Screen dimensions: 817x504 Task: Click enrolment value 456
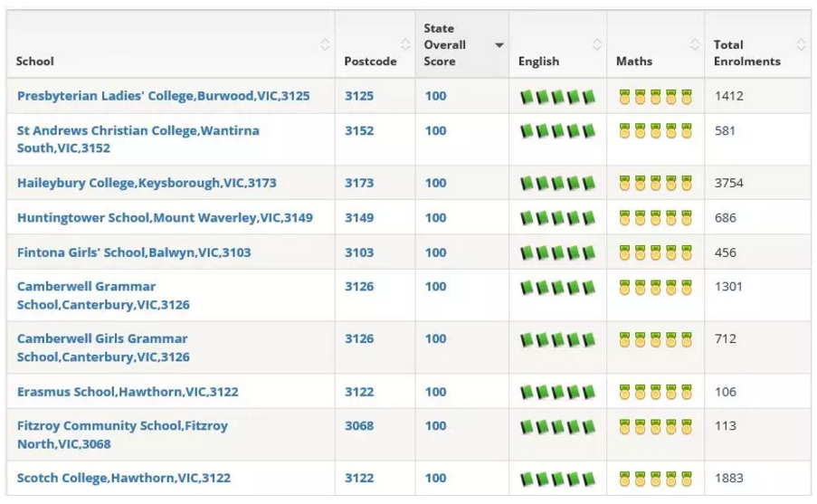pos(726,252)
